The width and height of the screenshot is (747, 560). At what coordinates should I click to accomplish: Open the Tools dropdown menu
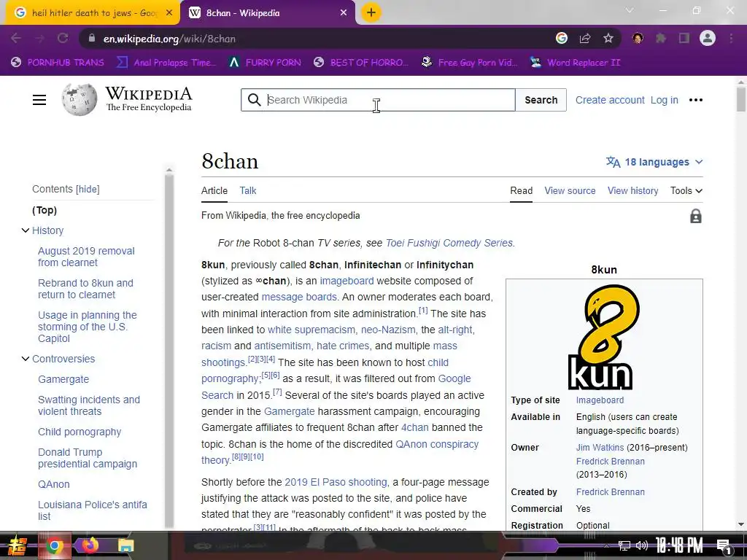coord(686,190)
